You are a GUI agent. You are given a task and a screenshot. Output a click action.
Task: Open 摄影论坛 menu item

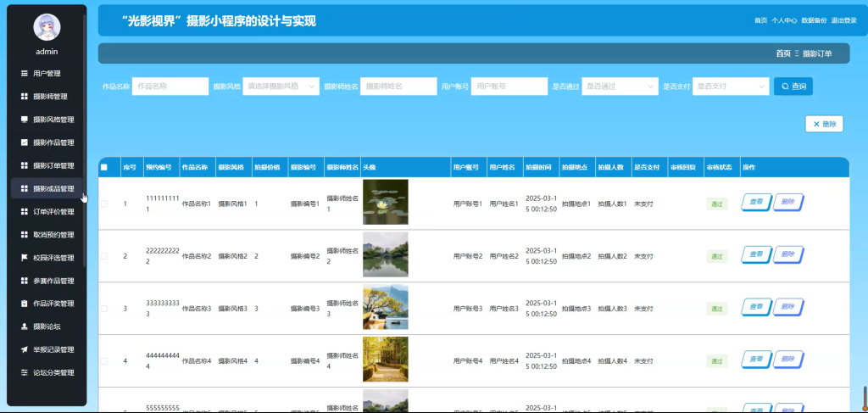click(x=47, y=326)
